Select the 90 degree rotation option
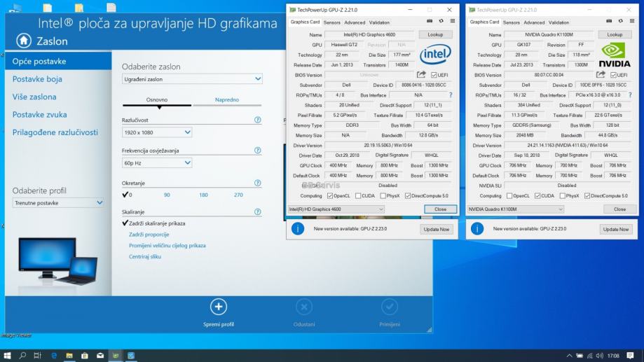This screenshot has height=362, width=644. point(167,195)
